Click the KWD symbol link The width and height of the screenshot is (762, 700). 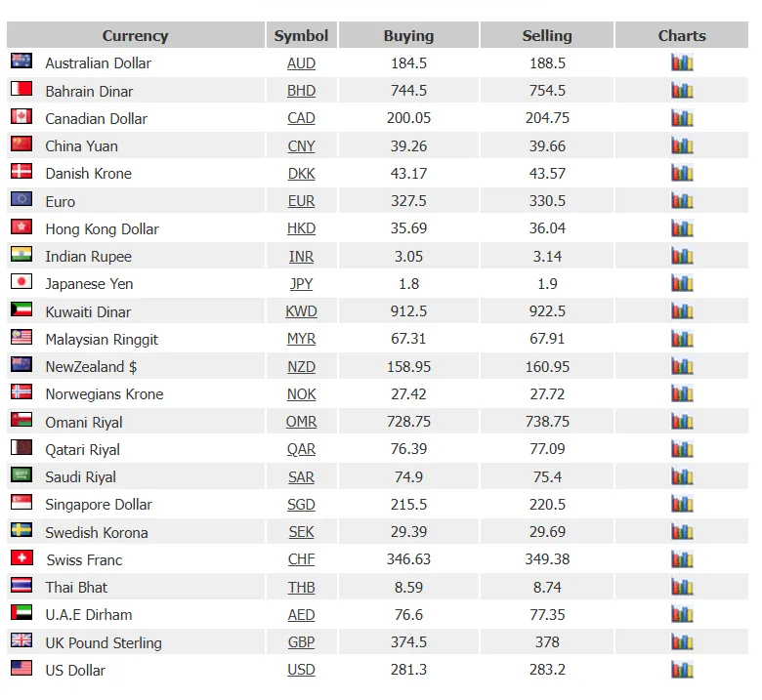[301, 311]
